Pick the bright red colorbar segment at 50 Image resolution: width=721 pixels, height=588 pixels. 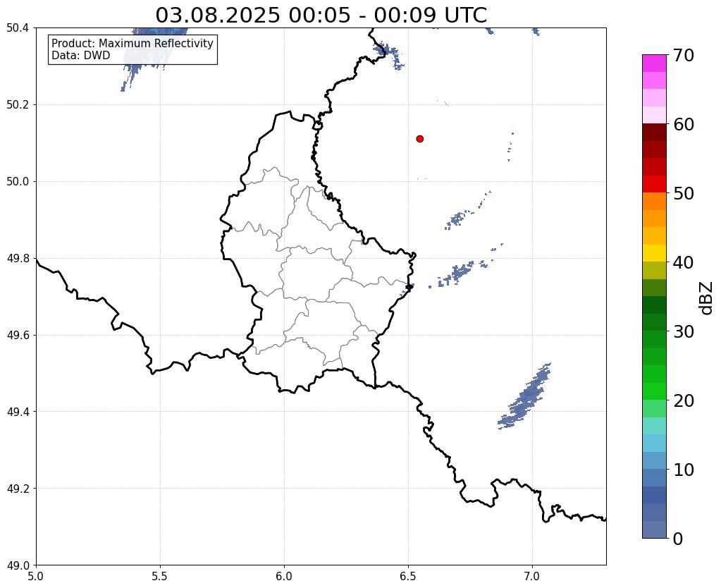(x=654, y=184)
